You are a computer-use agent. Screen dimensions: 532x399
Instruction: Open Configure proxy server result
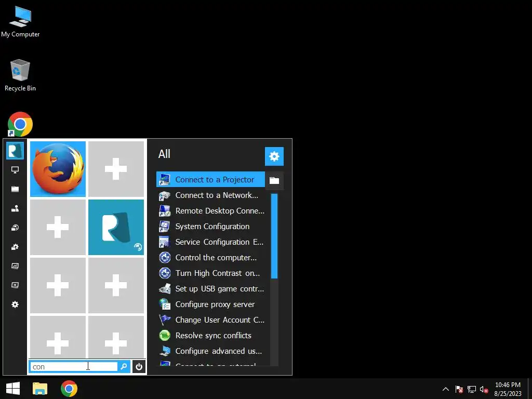click(x=210, y=304)
